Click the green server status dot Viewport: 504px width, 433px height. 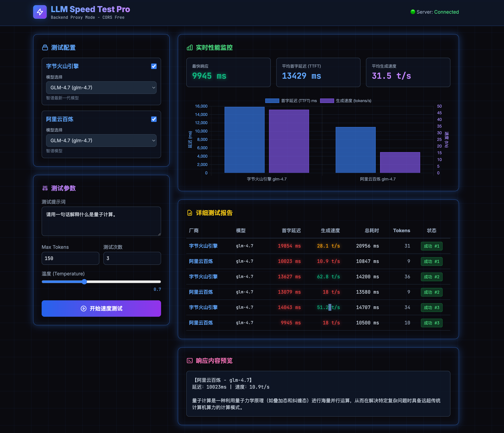413,12
